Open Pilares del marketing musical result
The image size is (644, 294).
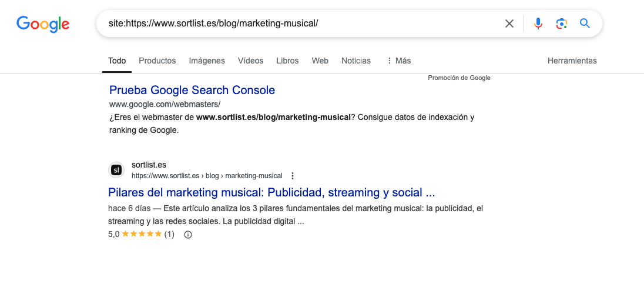(271, 192)
